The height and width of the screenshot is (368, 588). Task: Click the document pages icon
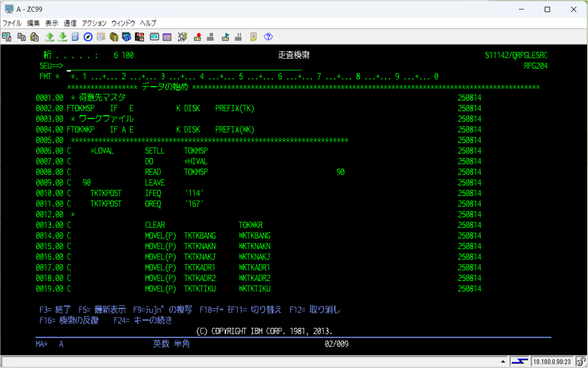coord(101,37)
